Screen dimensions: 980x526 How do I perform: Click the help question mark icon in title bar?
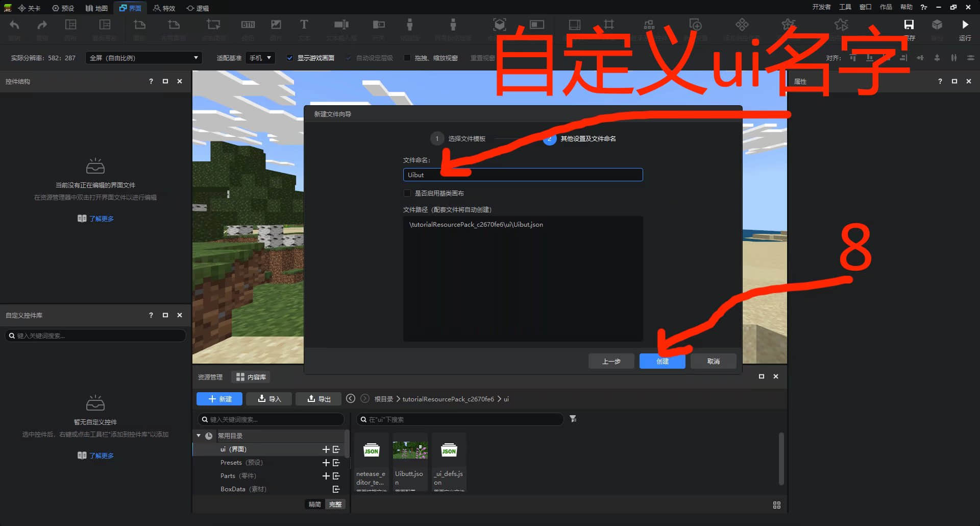(x=924, y=7)
